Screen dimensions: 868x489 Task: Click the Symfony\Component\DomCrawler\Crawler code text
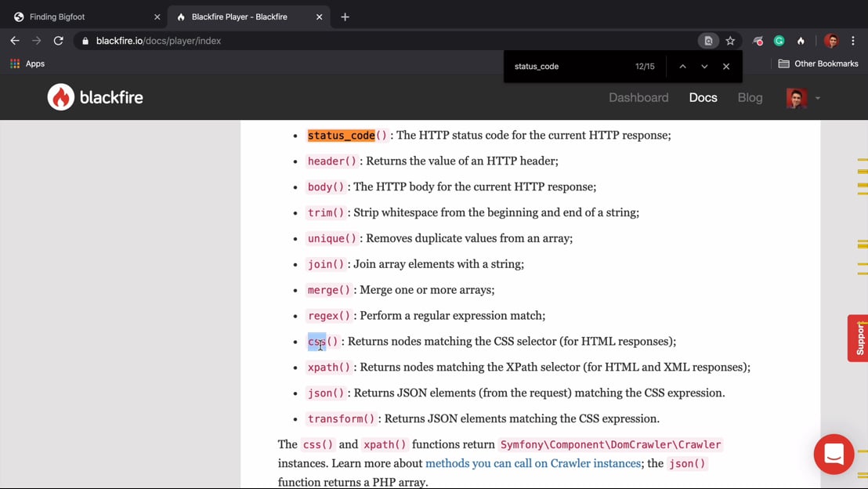[x=610, y=444]
